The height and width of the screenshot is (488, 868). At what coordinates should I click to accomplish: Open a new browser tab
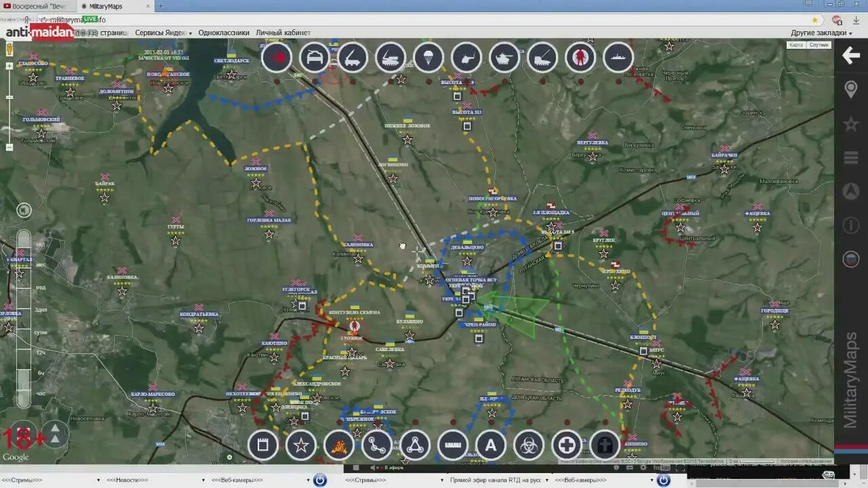(x=161, y=6)
